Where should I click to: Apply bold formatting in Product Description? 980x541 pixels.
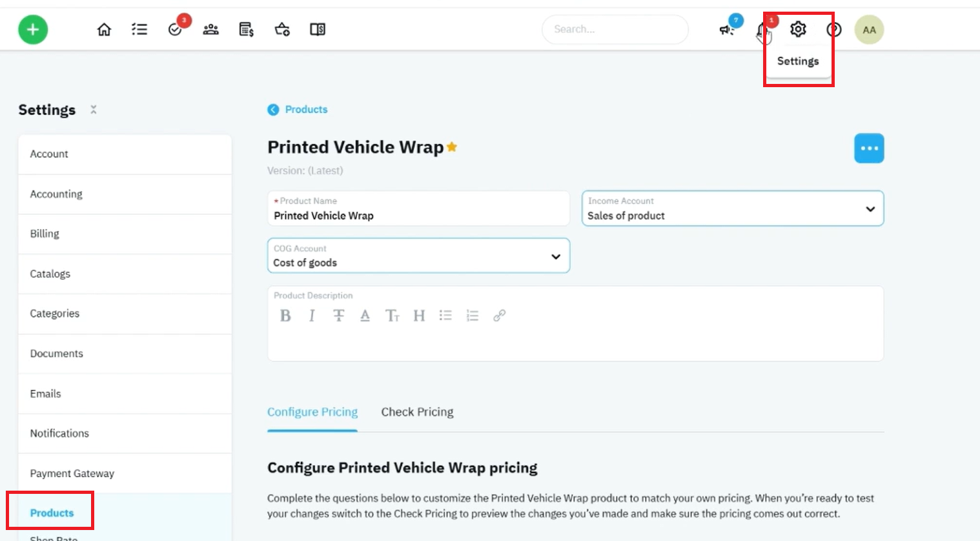point(285,316)
